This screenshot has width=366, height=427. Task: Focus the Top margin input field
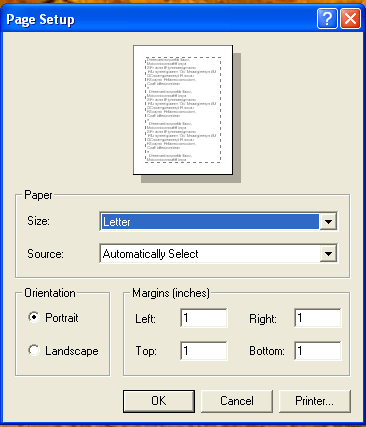[204, 351]
